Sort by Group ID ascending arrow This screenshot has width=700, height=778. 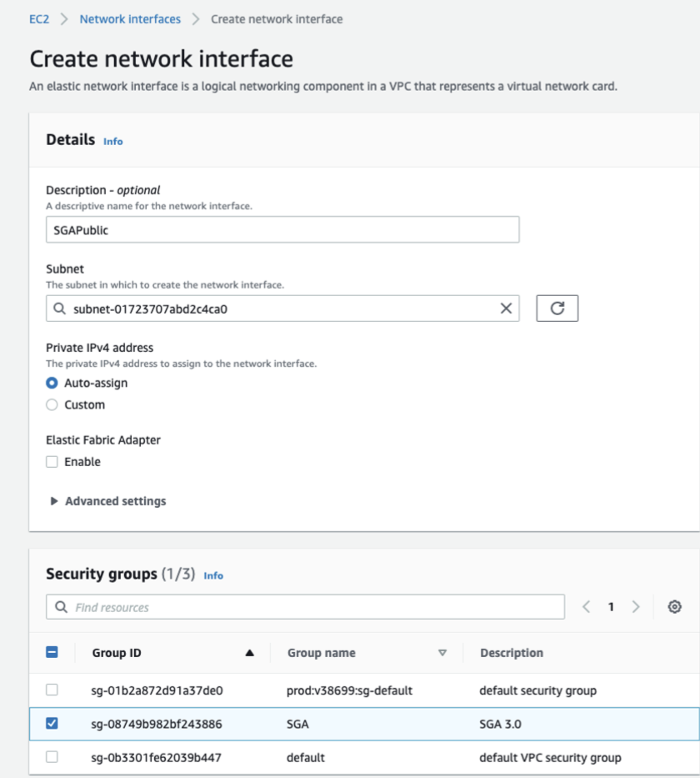(x=249, y=653)
